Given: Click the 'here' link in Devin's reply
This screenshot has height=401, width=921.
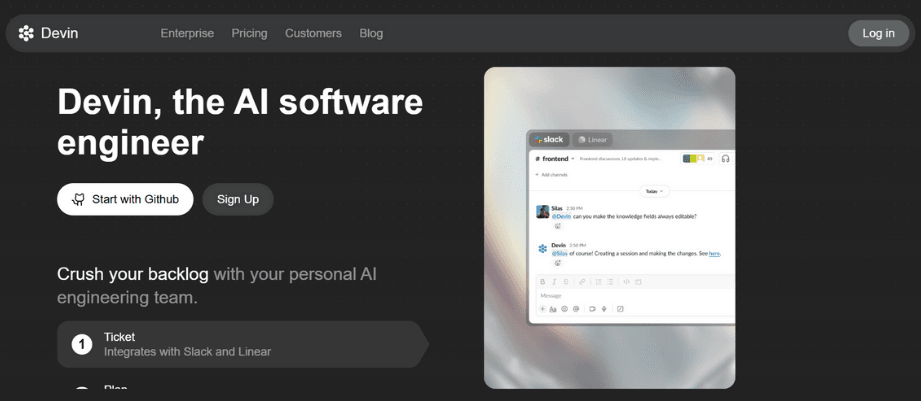Looking at the screenshot, I should coord(714,254).
